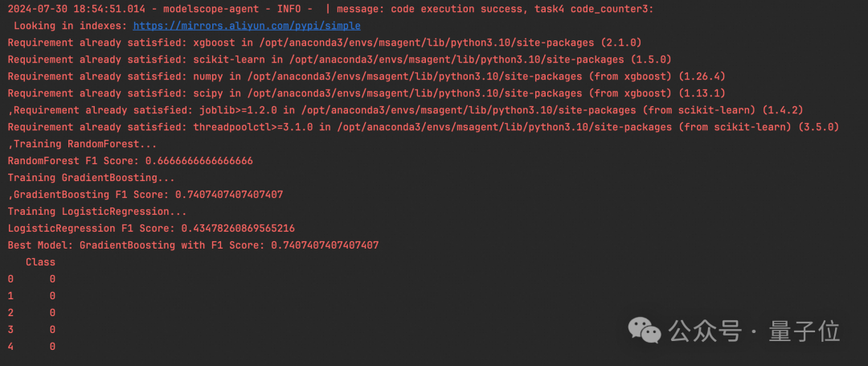
Task: Click the 公众号 · 量子位 watermark text
Action: (754, 331)
